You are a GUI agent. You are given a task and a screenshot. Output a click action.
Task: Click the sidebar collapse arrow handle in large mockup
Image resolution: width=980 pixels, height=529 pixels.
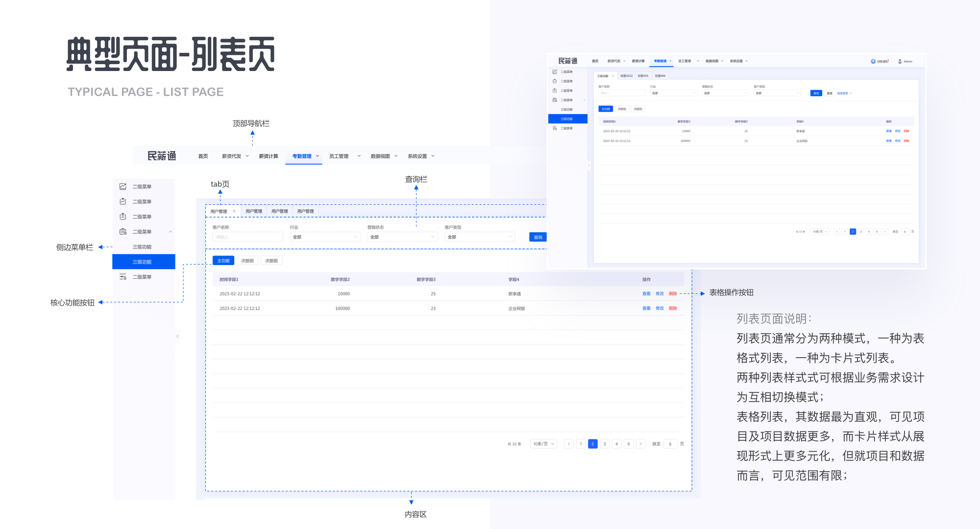click(x=177, y=336)
